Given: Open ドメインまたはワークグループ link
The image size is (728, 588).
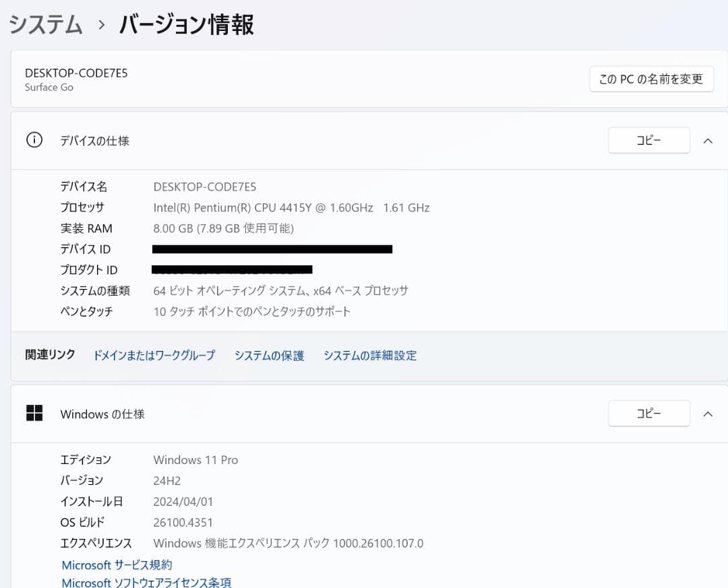Looking at the screenshot, I should pyautogui.click(x=154, y=355).
